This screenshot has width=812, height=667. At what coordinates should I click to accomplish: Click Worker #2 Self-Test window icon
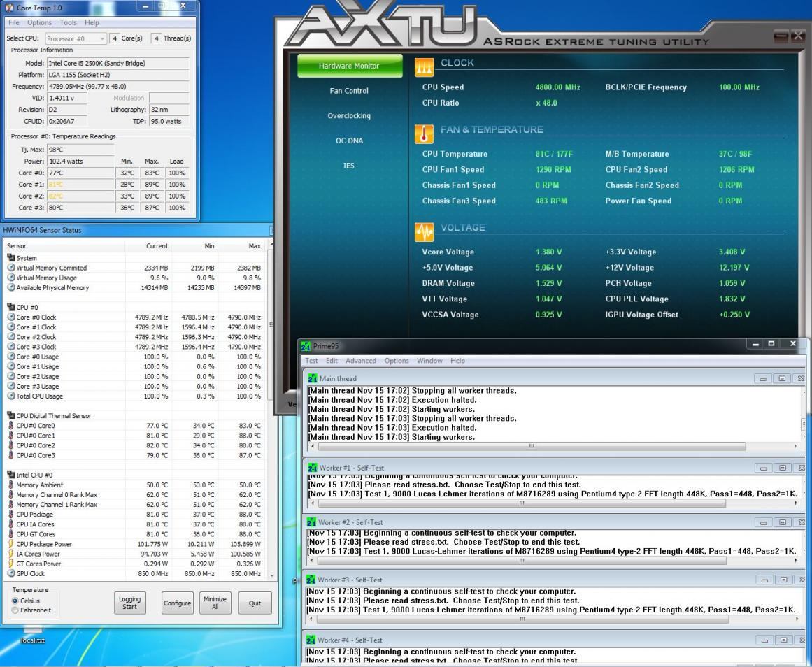312,522
